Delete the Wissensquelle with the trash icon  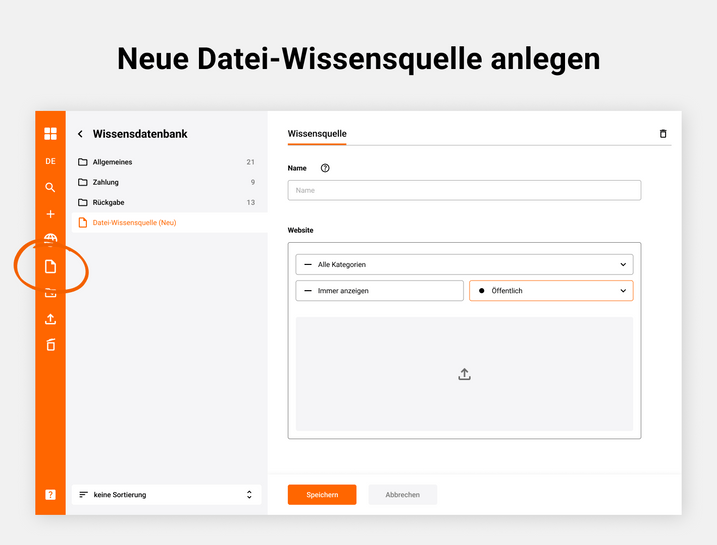663,134
